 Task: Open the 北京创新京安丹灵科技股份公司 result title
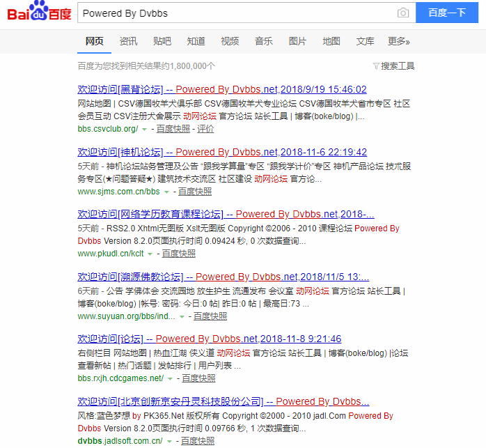[x=224, y=401]
